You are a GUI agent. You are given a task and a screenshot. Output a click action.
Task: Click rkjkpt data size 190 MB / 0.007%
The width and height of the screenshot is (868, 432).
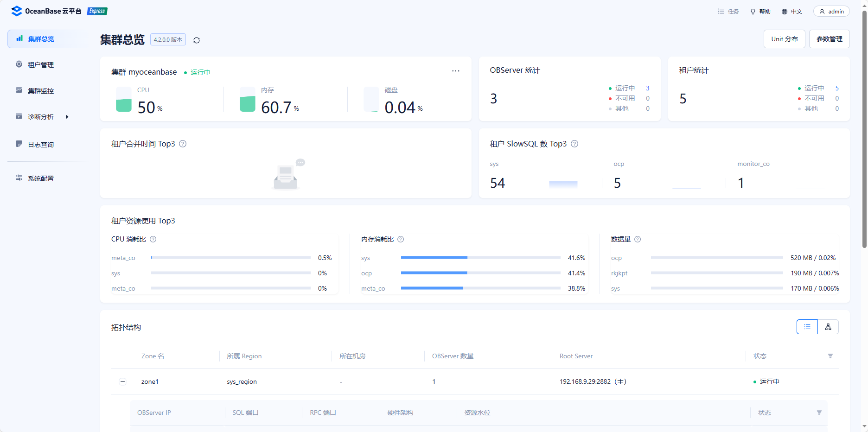pos(815,273)
